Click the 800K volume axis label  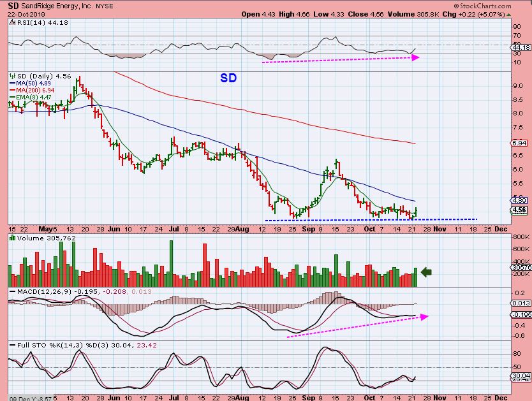click(521, 237)
